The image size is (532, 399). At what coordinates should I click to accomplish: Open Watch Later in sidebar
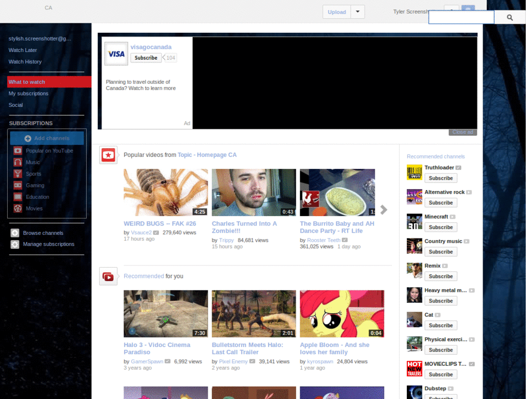[23, 50]
